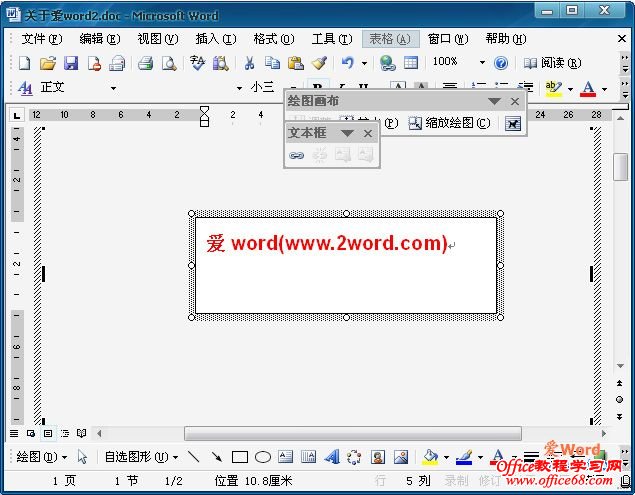This screenshot has width=635, height=495.
Task: Click the Select Objects arrow tool
Action: [x=82, y=457]
